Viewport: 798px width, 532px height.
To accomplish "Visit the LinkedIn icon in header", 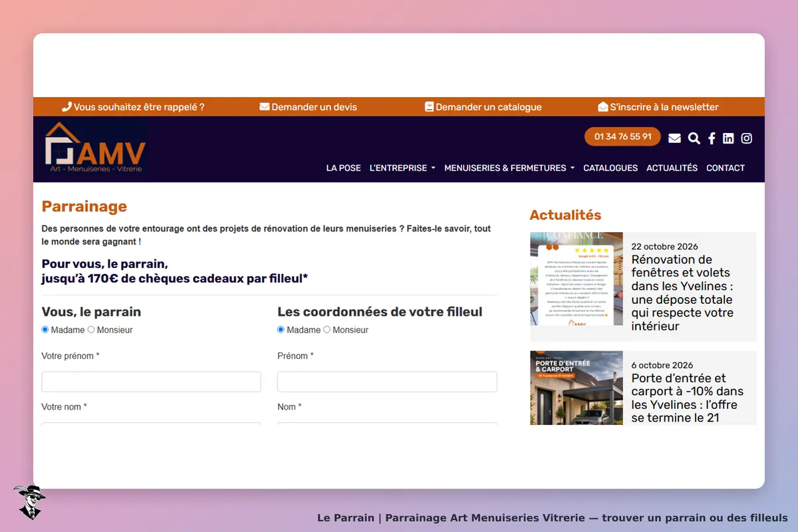I will (x=728, y=138).
